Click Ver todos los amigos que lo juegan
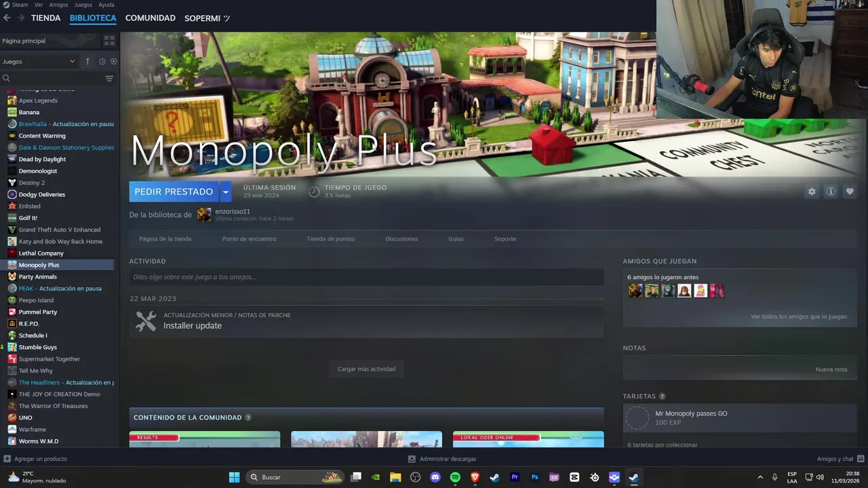868x488 pixels. pos(799,317)
